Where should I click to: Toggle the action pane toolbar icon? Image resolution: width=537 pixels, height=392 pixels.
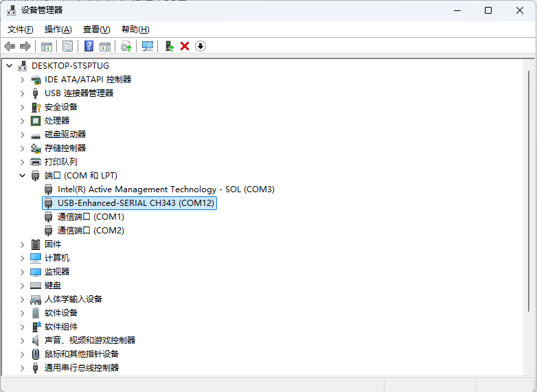105,46
